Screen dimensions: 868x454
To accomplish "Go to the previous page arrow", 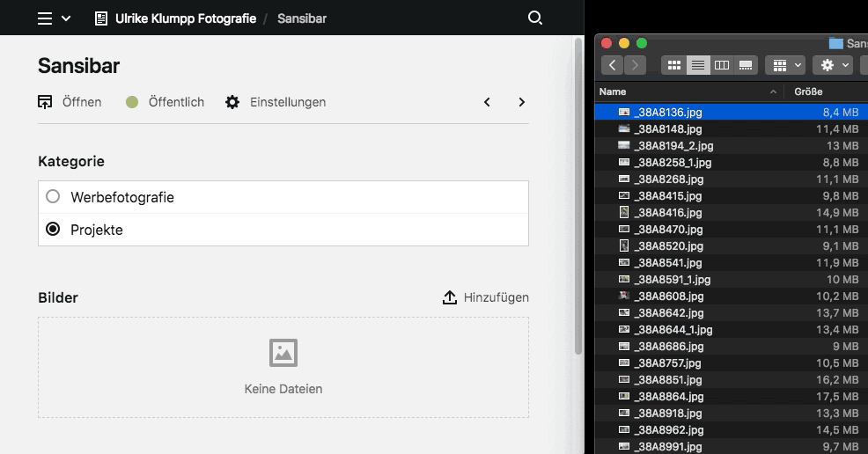I will 487,102.
